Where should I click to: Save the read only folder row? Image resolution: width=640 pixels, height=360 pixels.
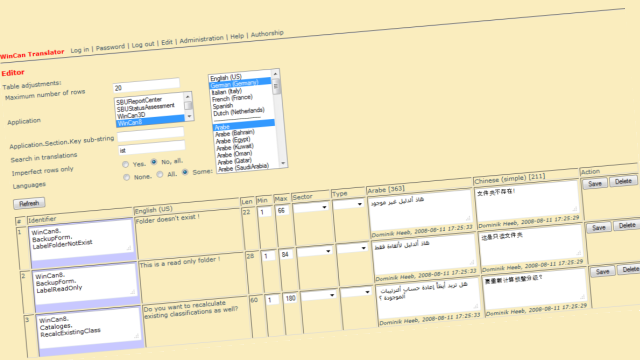pyautogui.click(x=598, y=227)
